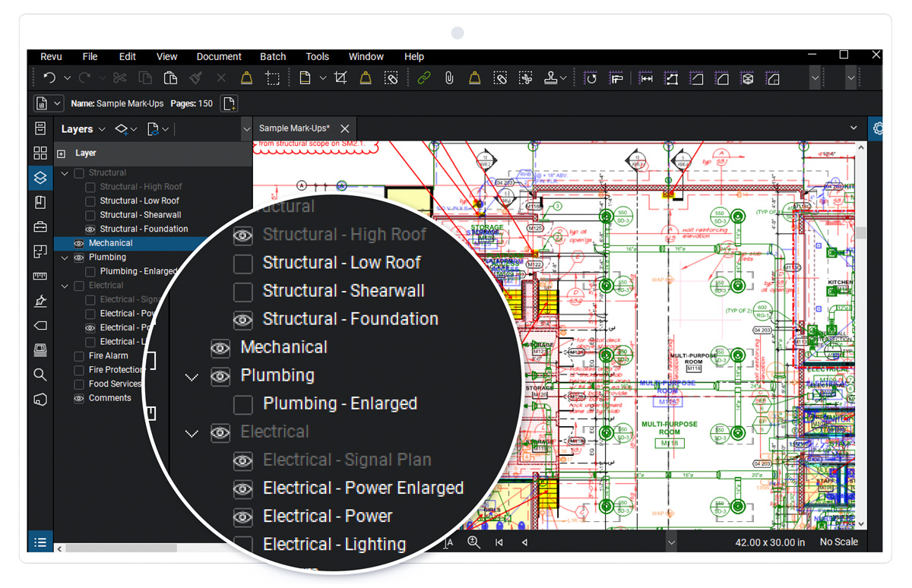Open the Tool Chest panel icon
Image resolution: width=912 pixels, height=588 pixels.
40,226
